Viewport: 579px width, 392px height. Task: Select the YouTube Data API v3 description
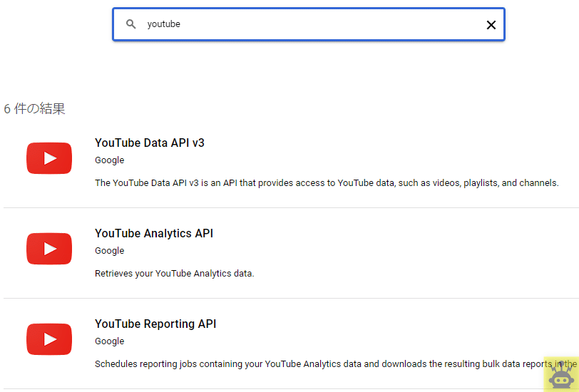tap(327, 183)
